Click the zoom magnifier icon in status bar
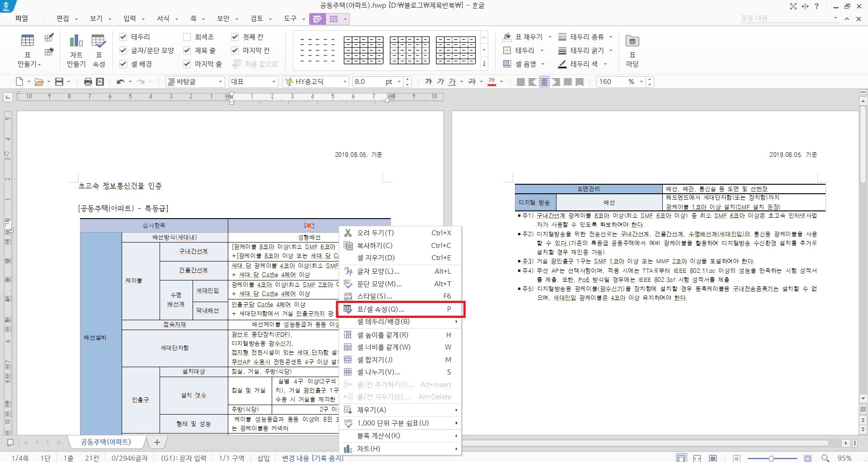The height and width of the screenshot is (462, 868). 826,458
